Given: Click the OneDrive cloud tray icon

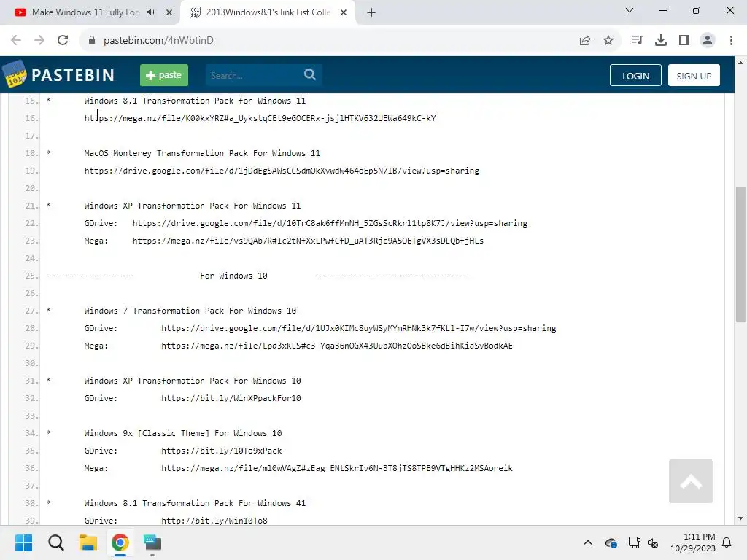Looking at the screenshot, I should click(611, 542).
